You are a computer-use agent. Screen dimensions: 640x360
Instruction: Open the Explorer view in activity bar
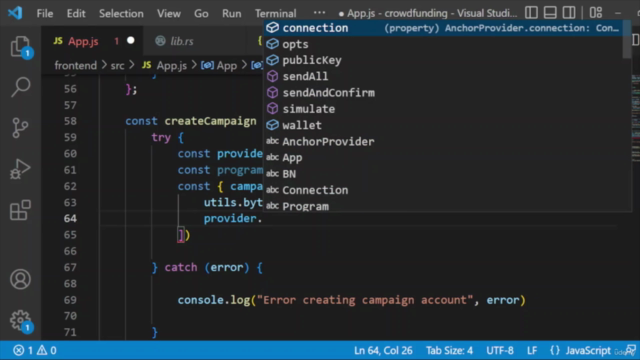(x=20, y=46)
